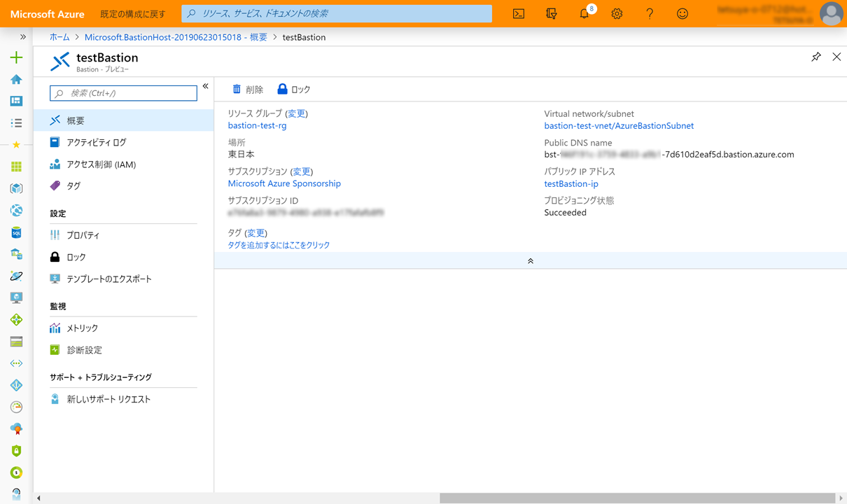Open Azure Active Directory blue diamond icon
Screen dimensions: 847x504
click(x=16, y=385)
